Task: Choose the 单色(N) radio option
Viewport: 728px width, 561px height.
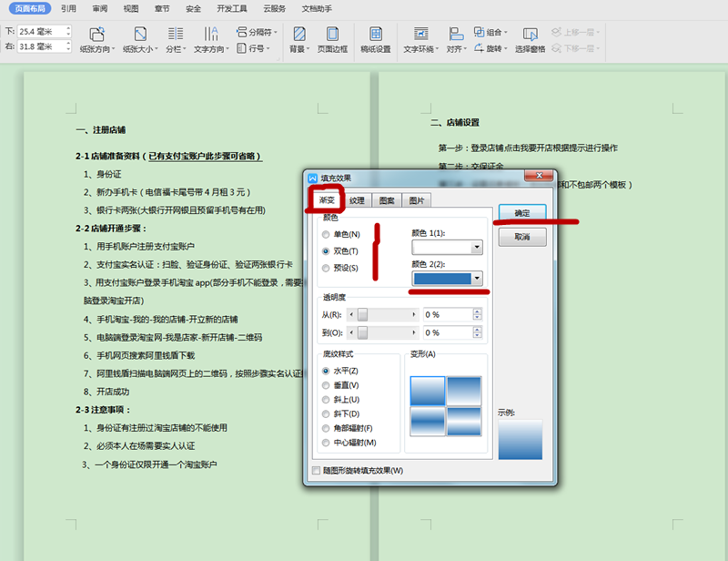Action: 341,234
